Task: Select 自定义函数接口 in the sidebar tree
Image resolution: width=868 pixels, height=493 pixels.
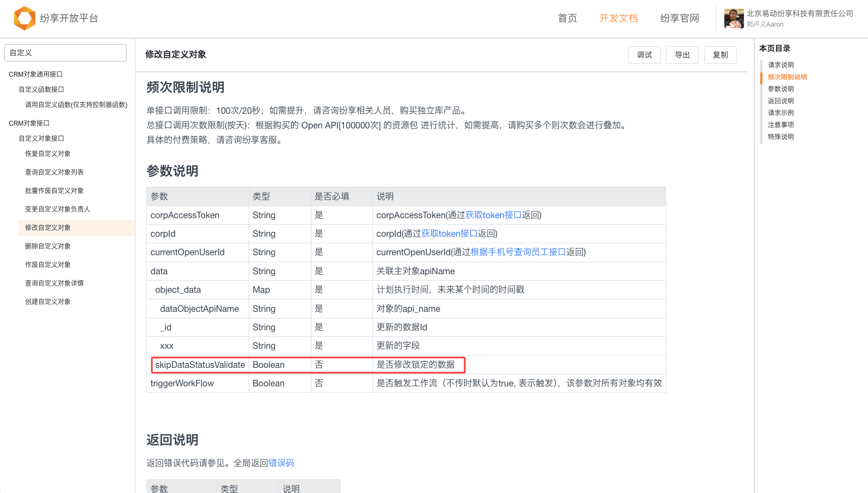Action: 41,90
